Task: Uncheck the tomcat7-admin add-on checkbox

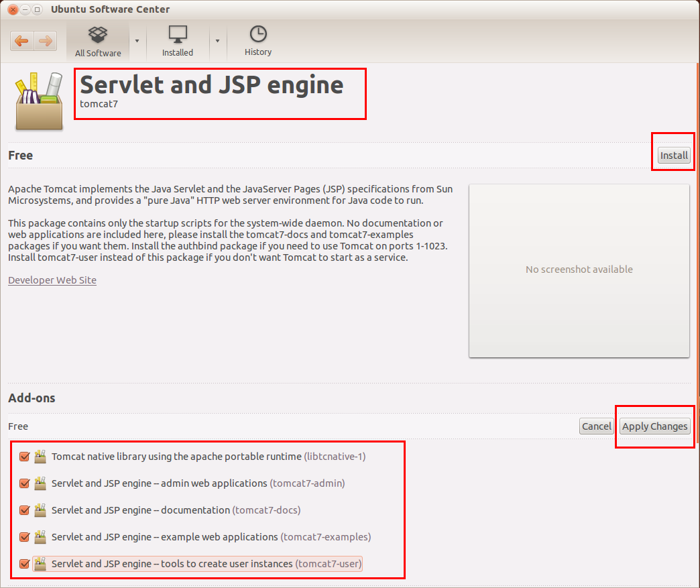Action: coord(25,483)
